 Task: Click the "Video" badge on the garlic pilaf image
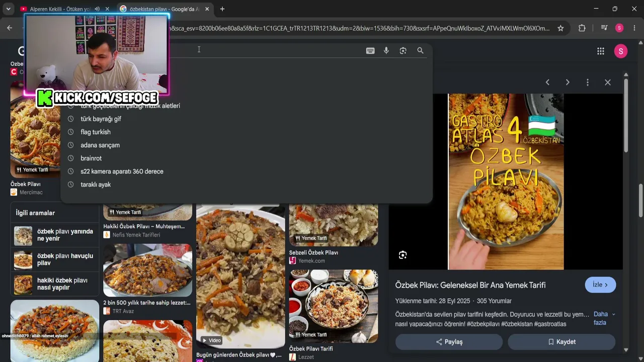(211, 340)
